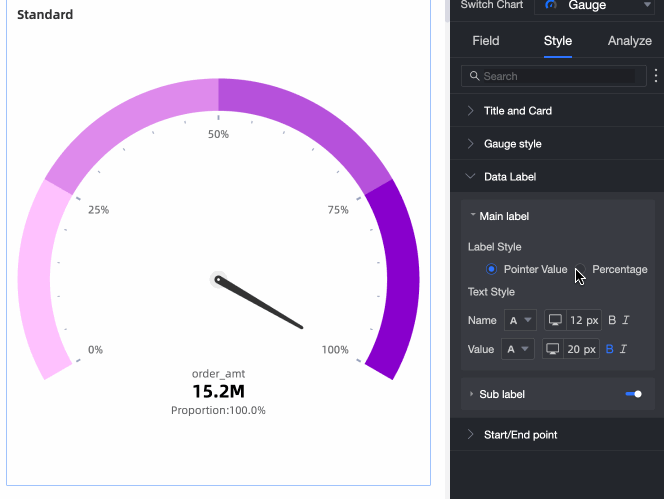Click the 15.2M value label
Image resolution: width=664 pixels, height=499 pixels.
(219, 391)
